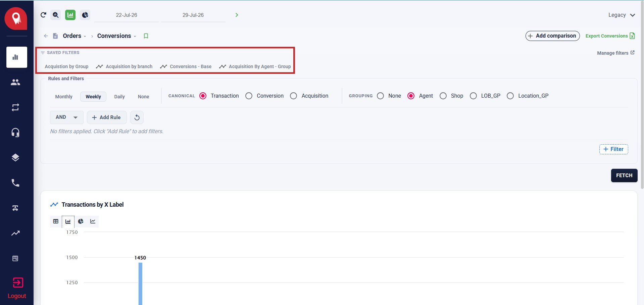The image size is (644, 305).
Task: Switch to Monthly interval
Action: [x=64, y=97]
